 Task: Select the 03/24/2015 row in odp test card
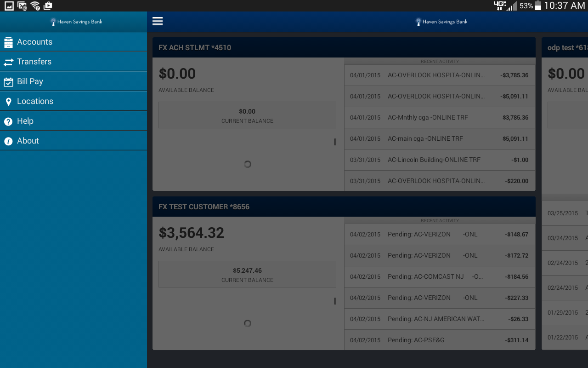click(565, 238)
